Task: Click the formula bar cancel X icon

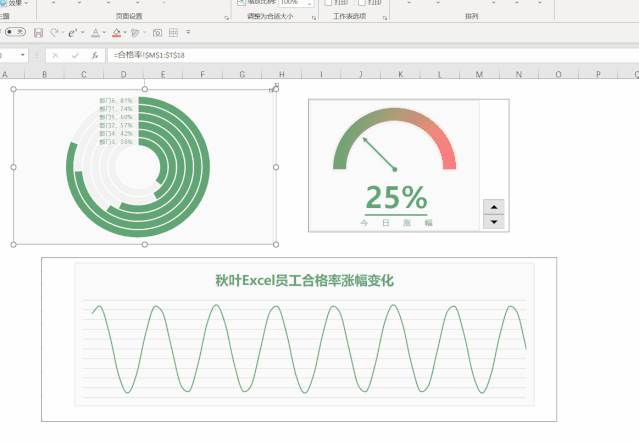Action: coord(55,55)
